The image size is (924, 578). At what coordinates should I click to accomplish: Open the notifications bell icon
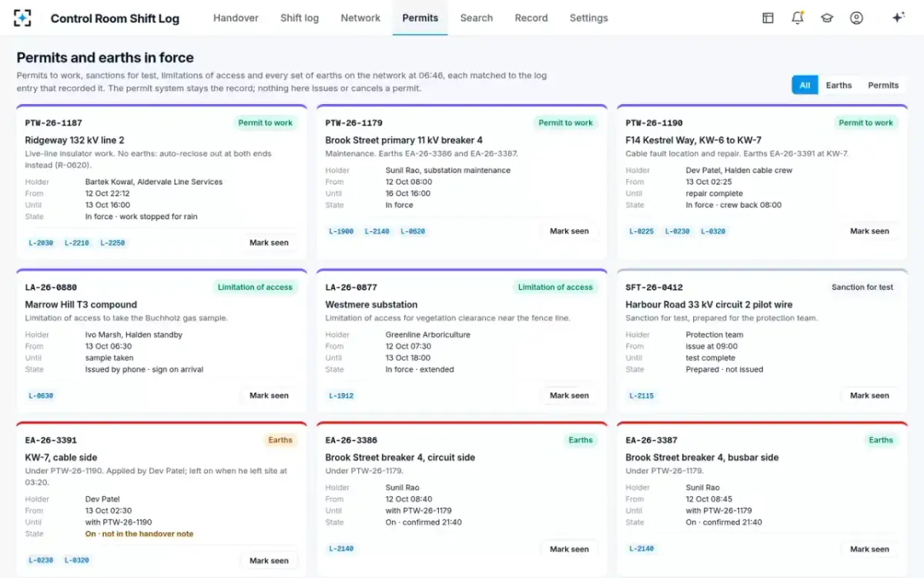(798, 18)
